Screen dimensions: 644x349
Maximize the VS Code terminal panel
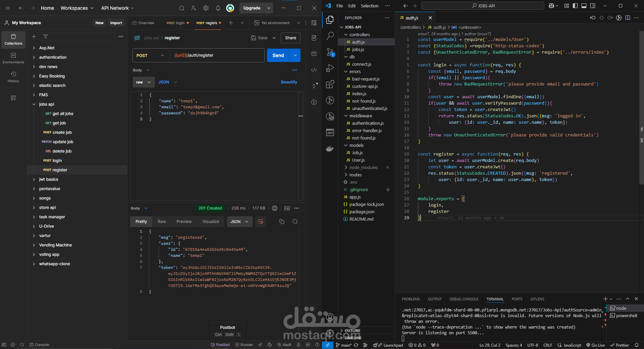pos(628,299)
